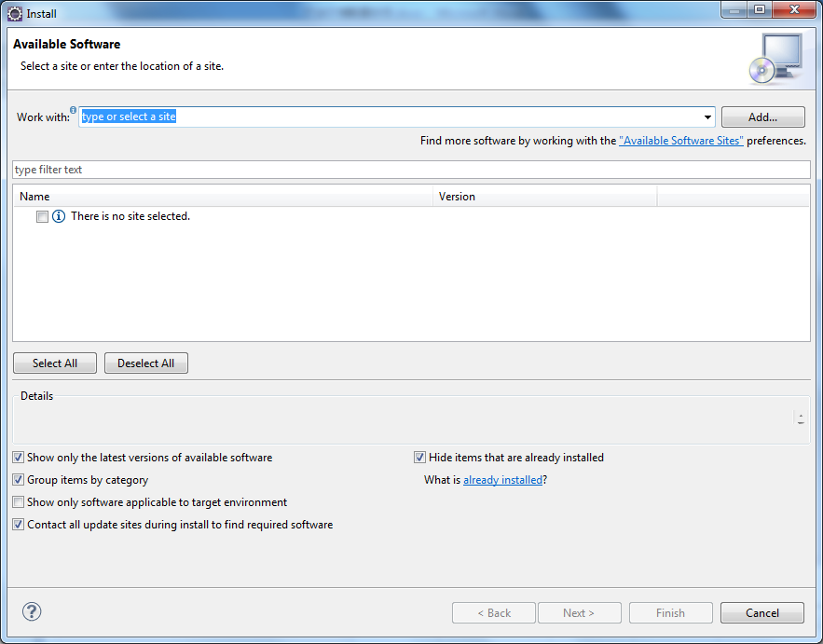Check the box next to There is no site selected
This screenshot has height=644, width=823.
click(x=43, y=216)
